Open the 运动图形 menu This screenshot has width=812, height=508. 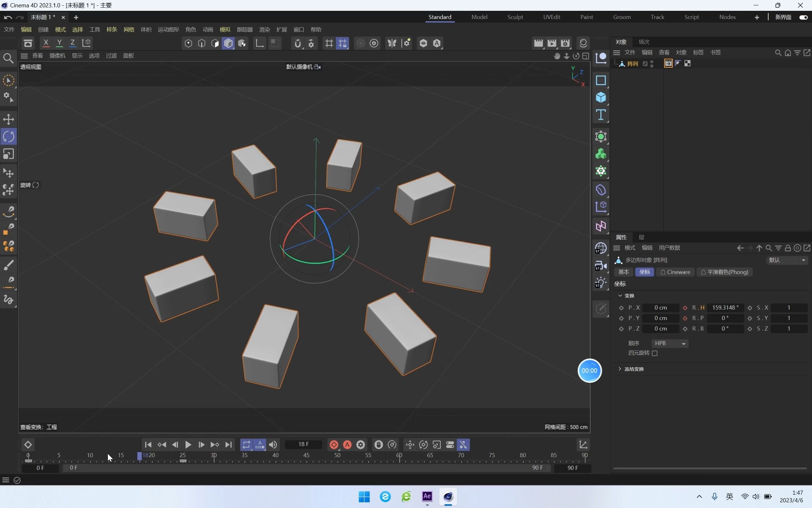(x=168, y=30)
